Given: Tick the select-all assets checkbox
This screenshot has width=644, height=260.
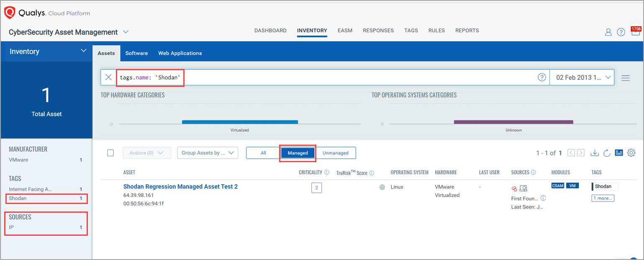Looking at the screenshot, I should coord(110,153).
